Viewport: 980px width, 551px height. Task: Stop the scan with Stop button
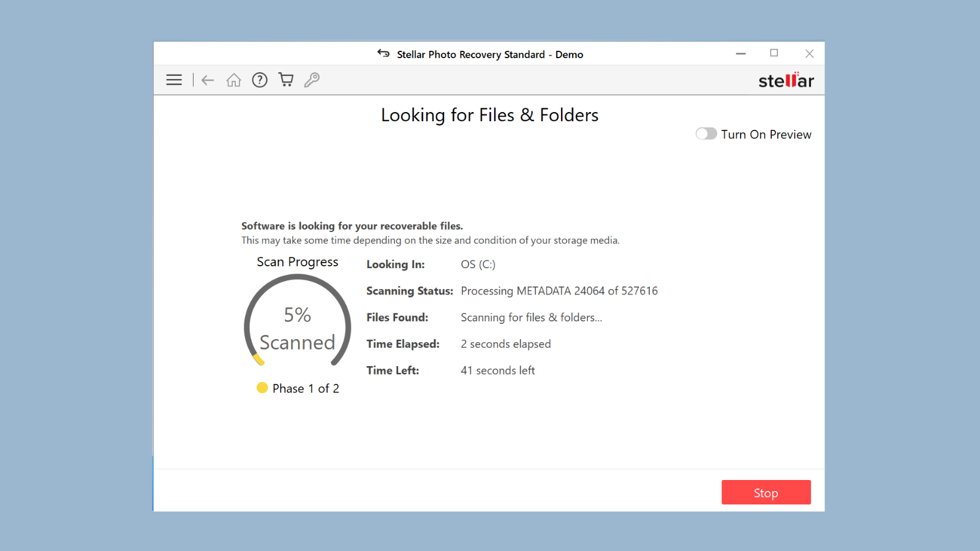tap(766, 492)
